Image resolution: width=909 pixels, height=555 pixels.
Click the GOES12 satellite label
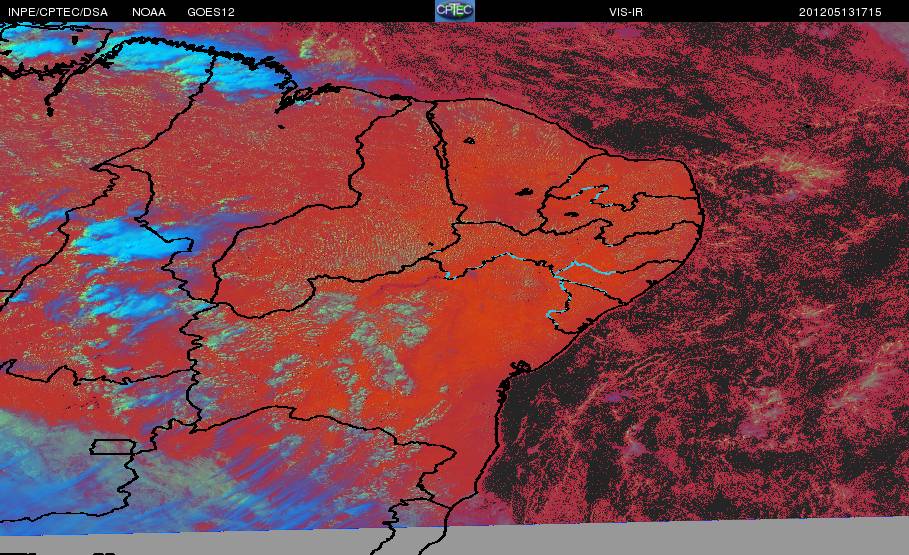[x=211, y=12]
